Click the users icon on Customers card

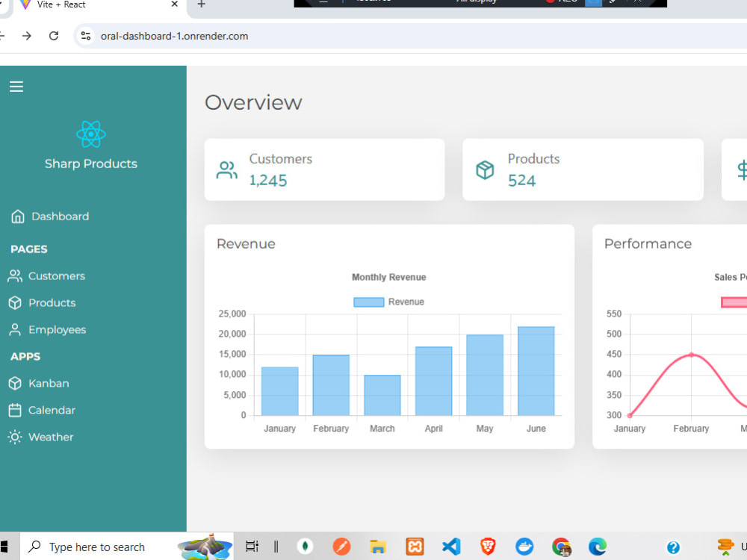(x=227, y=170)
